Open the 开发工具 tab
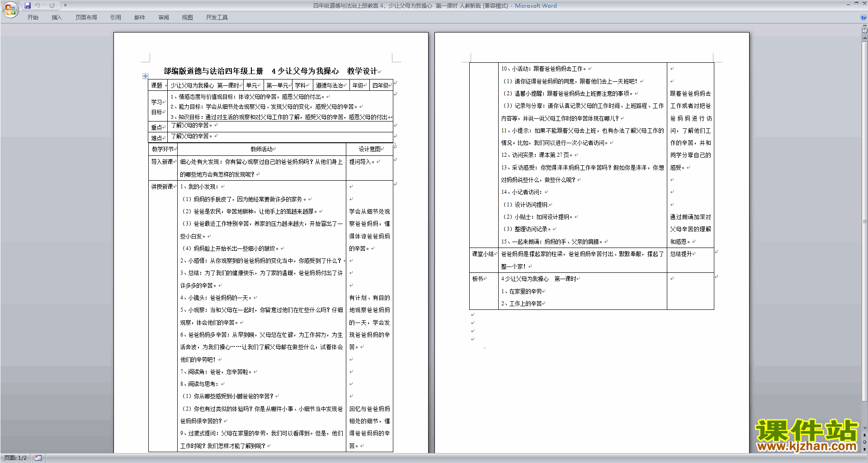Screen dimensions: 868x463 (x=217, y=18)
